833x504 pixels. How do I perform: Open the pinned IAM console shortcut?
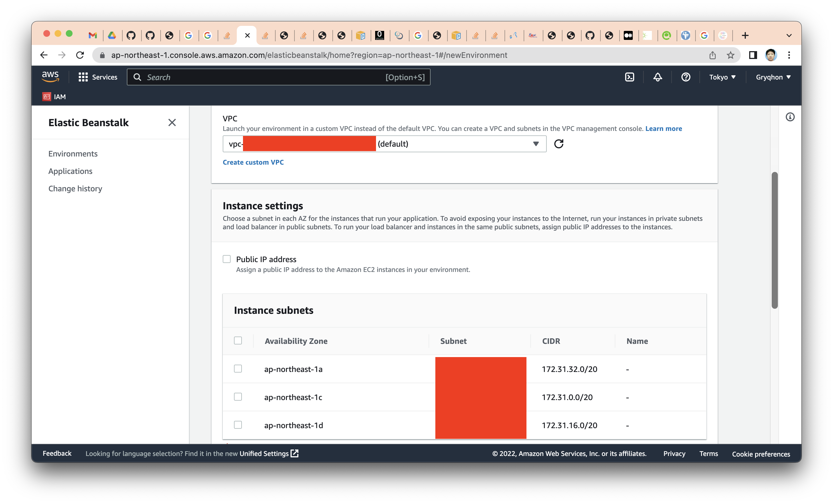click(x=54, y=97)
